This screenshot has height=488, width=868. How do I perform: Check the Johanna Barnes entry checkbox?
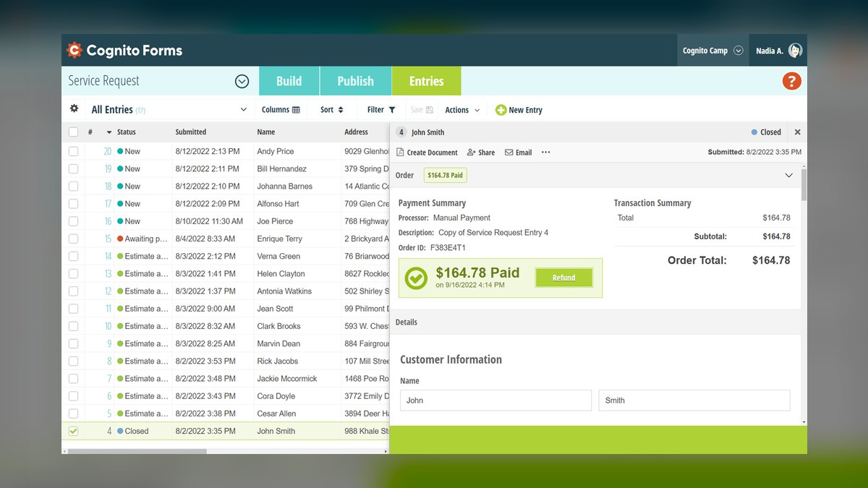tap(73, 186)
